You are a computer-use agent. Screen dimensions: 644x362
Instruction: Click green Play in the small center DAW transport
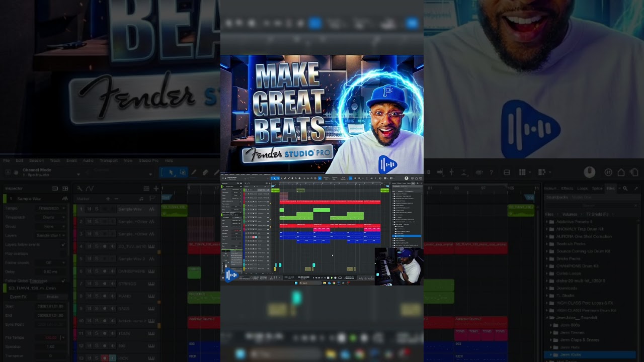[332, 278]
